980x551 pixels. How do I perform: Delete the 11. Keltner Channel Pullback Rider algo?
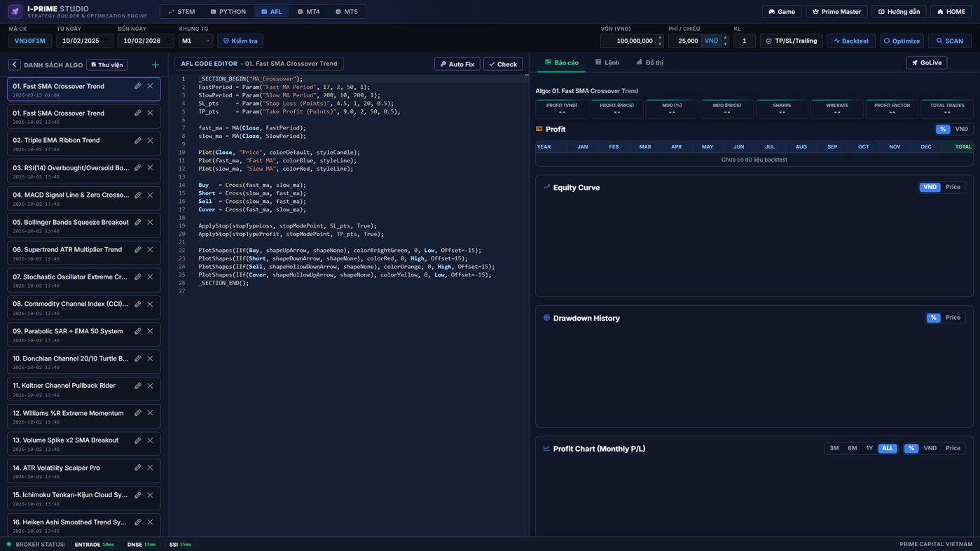pyautogui.click(x=150, y=385)
